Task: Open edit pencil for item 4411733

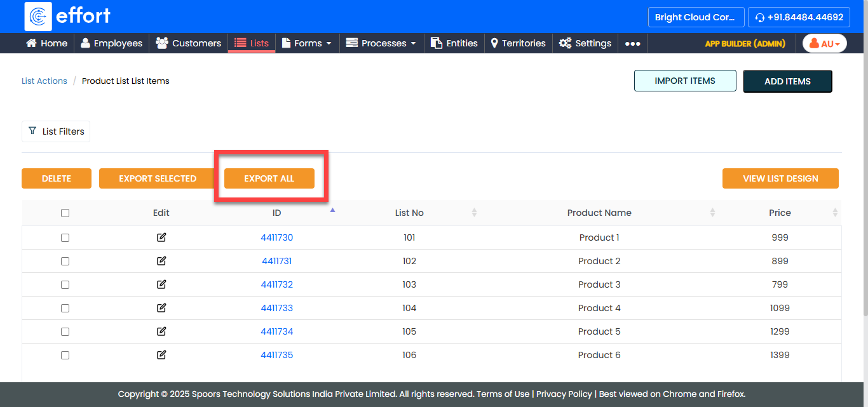Action: [161, 308]
